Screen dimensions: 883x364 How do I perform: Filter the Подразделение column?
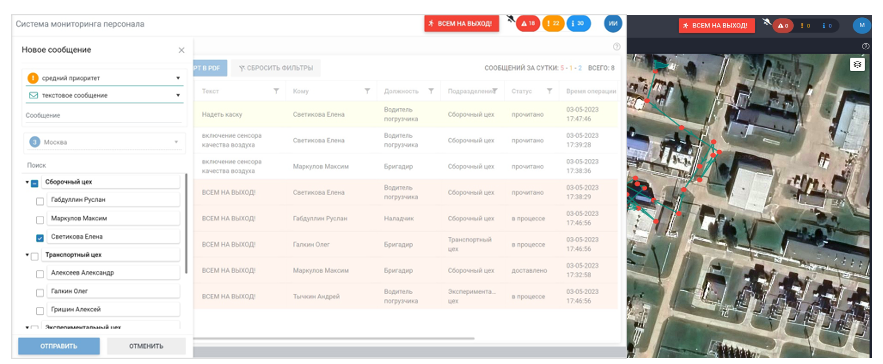click(x=494, y=91)
